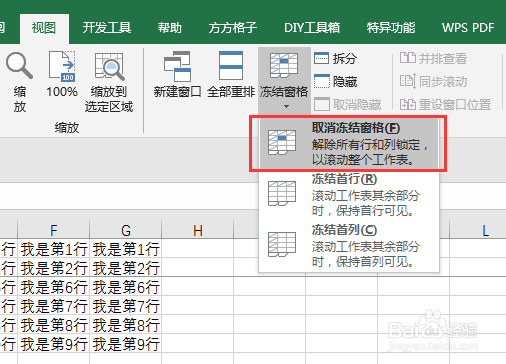Viewport: 506px width, 364px height.
Task: Click Synchronous Scrolling (同步滚动)
Action: coord(433,81)
